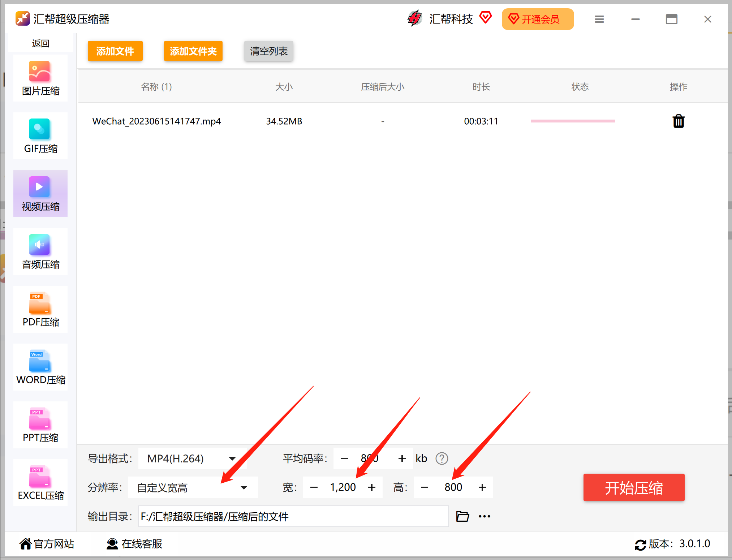
Task: Click the 状态 column header
Action: [x=580, y=87]
